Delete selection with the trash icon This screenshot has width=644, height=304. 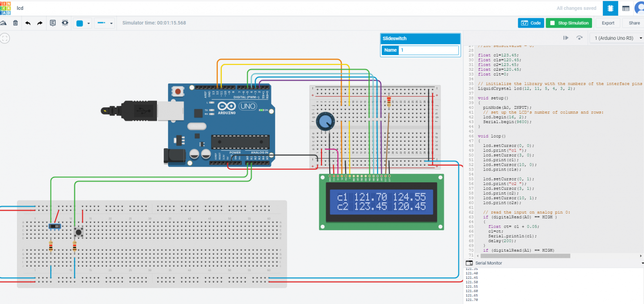(16, 23)
